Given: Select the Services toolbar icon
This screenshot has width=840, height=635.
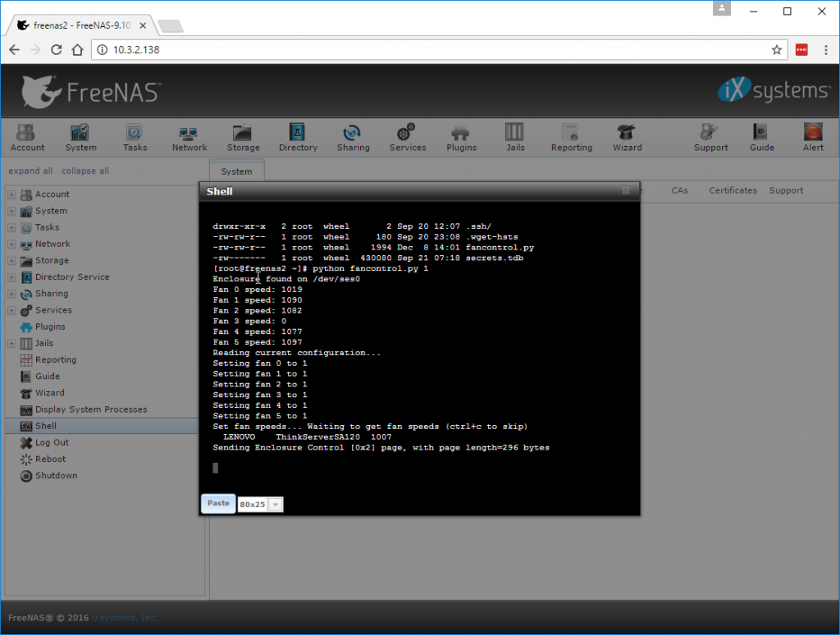Looking at the screenshot, I should tap(408, 135).
